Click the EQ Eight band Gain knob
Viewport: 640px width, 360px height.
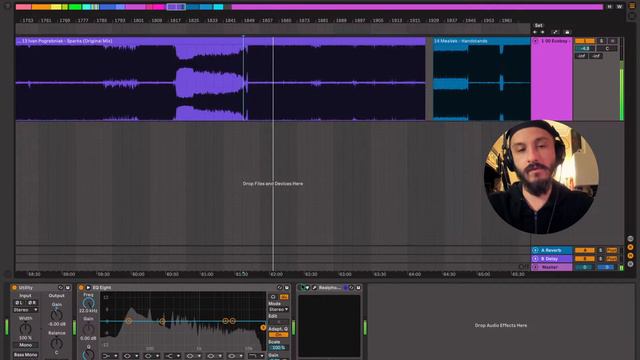point(88,329)
